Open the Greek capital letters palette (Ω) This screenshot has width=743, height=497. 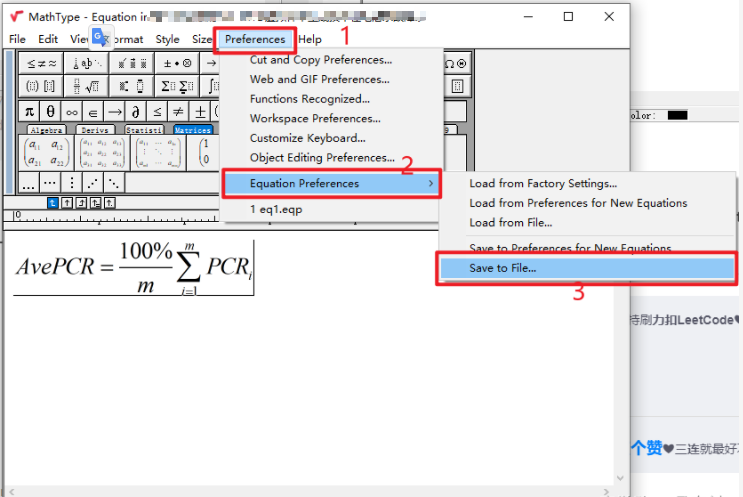point(456,63)
